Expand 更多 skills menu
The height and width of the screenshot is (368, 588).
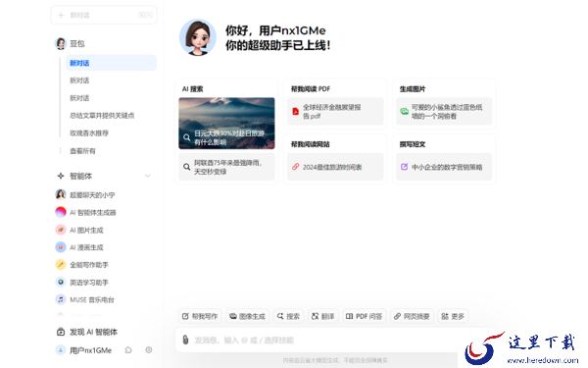[x=453, y=316]
